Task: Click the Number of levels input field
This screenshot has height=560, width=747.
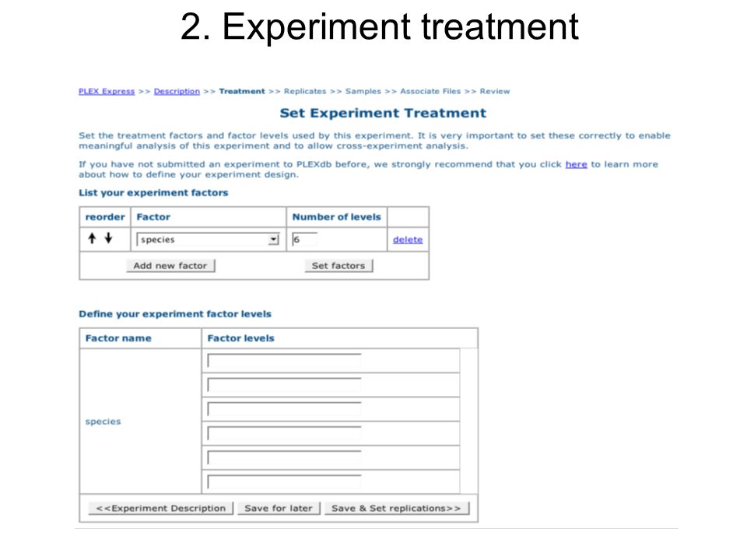Action: [305, 240]
